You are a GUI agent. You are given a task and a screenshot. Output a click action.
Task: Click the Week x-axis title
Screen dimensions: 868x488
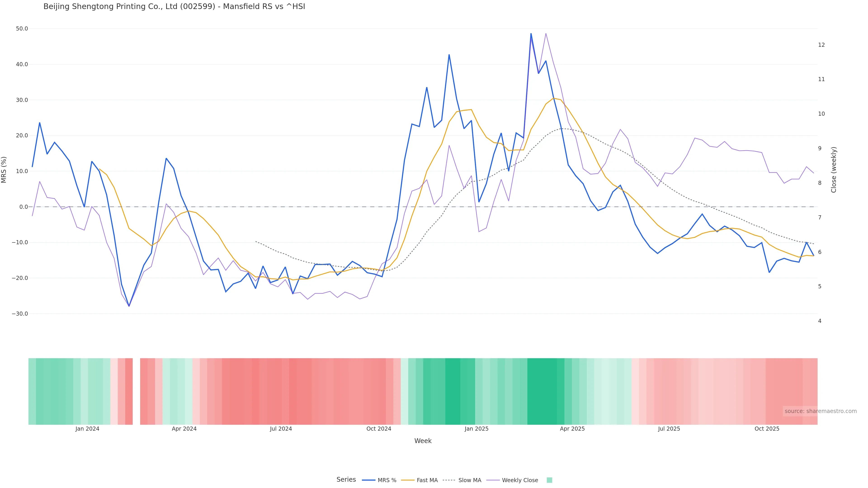[423, 441]
